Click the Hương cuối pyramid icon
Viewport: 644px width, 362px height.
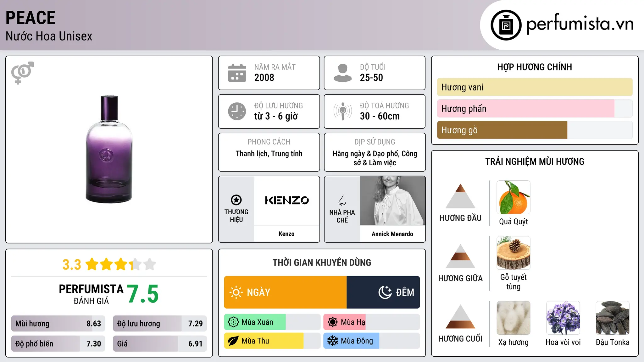pyautogui.click(x=460, y=316)
